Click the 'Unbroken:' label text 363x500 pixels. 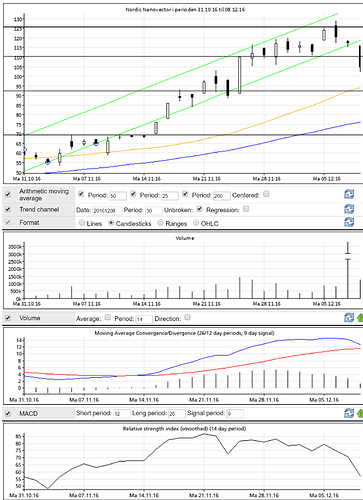tap(178, 210)
